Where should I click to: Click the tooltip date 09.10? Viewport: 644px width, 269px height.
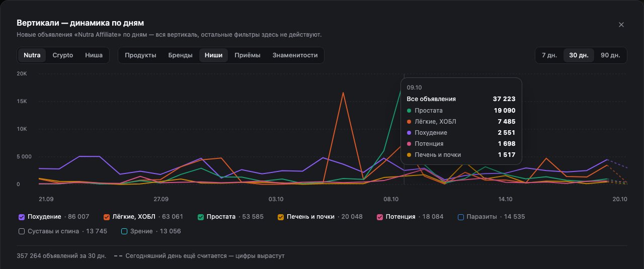pyautogui.click(x=414, y=87)
